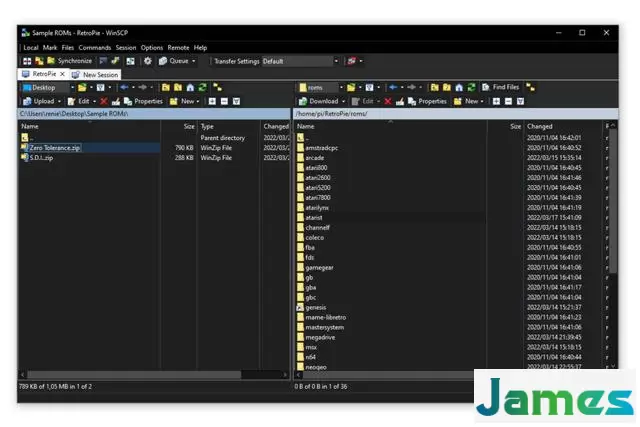The height and width of the screenshot is (427, 640).
Task: Open local Properties button
Action: [x=143, y=101]
